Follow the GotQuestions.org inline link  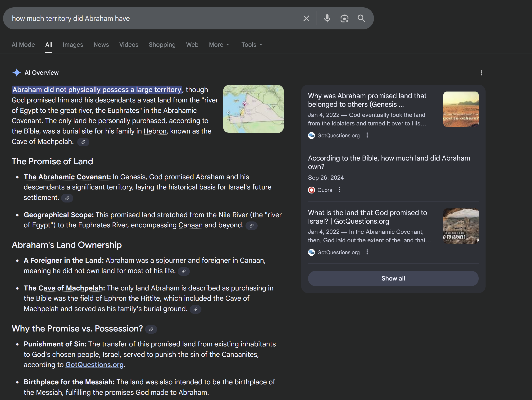94,365
